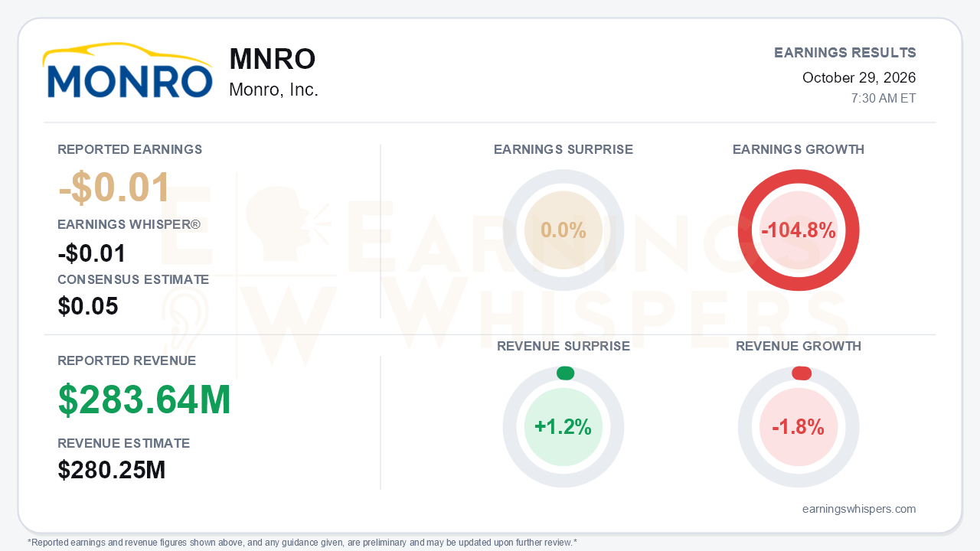Click the 0.0% earnings surprise gauge
This screenshot has height=551, width=980.
[563, 230]
